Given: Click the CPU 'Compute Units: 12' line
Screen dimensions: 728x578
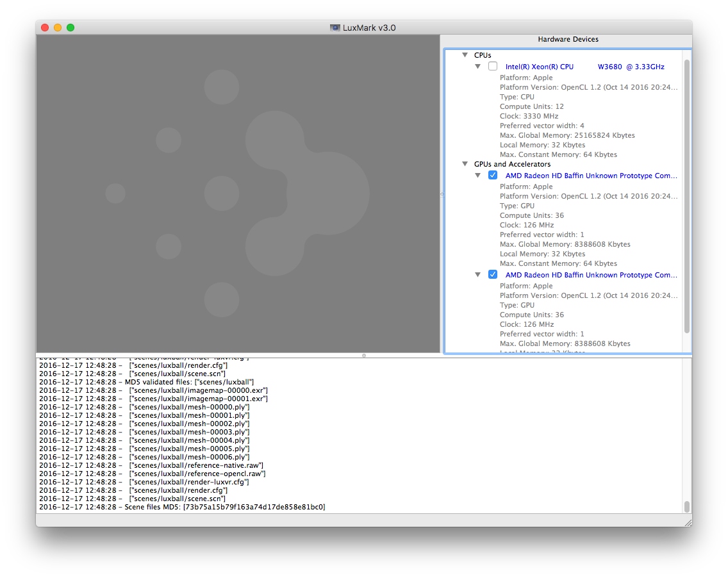Looking at the screenshot, I should coord(532,106).
